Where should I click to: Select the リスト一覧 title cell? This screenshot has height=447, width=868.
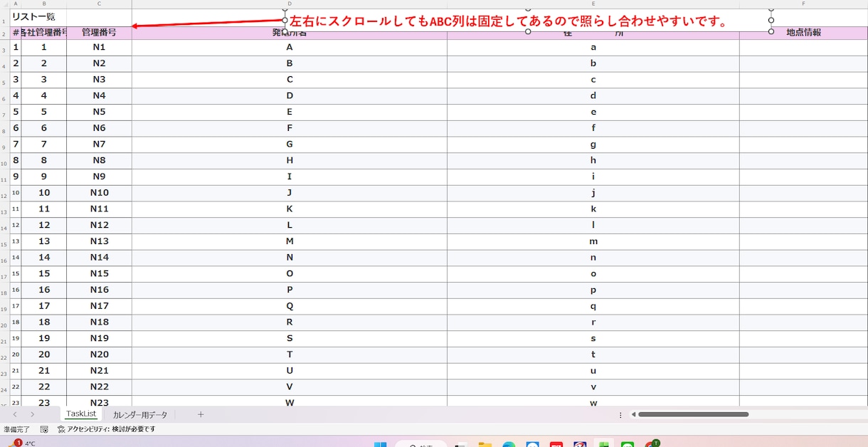[x=33, y=16]
